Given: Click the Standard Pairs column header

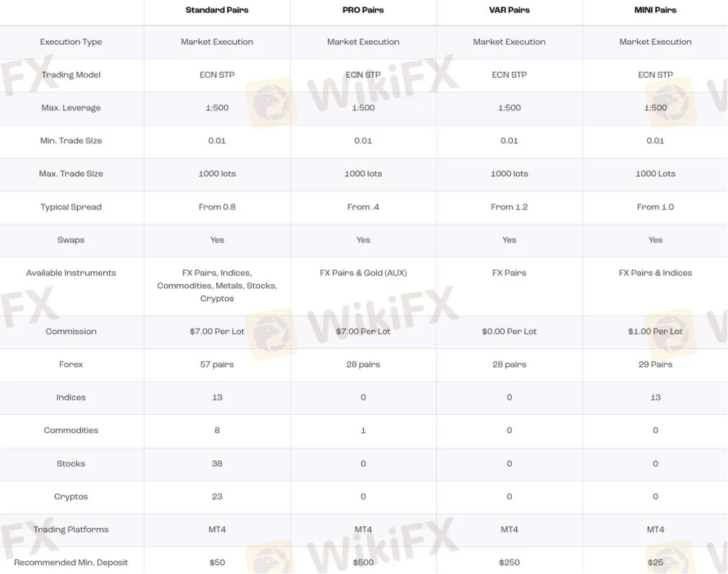Looking at the screenshot, I should click(217, 11).
